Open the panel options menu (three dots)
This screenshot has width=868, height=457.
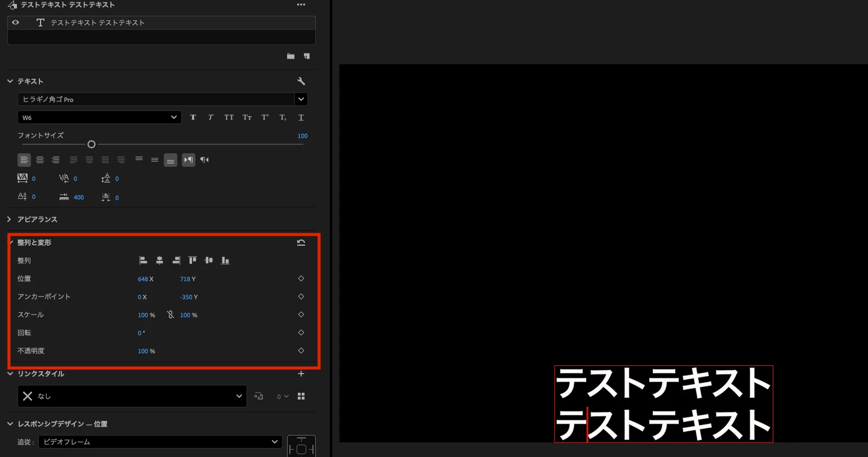point(301,5)
